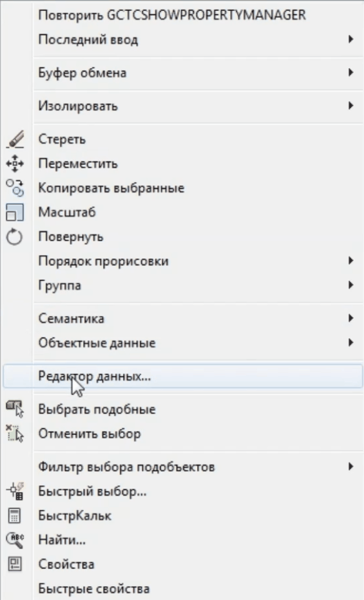Click the quick select icon beside Быстрый выбор
Screen dimensions: 364x600
tap(15, 491)
